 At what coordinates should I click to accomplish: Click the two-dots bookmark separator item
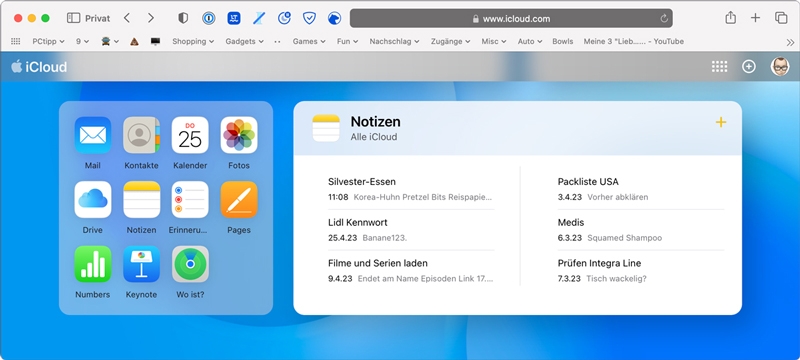click(x=278, y=41)
